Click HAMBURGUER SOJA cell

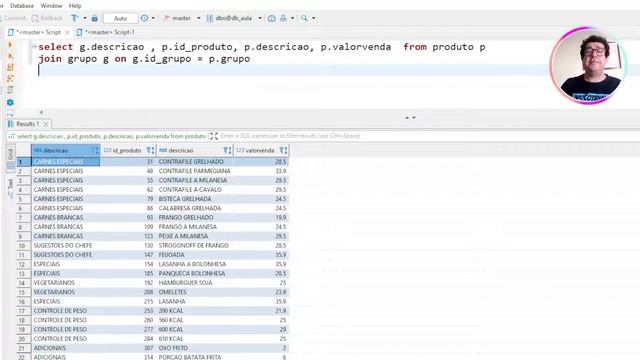point(194,282)
